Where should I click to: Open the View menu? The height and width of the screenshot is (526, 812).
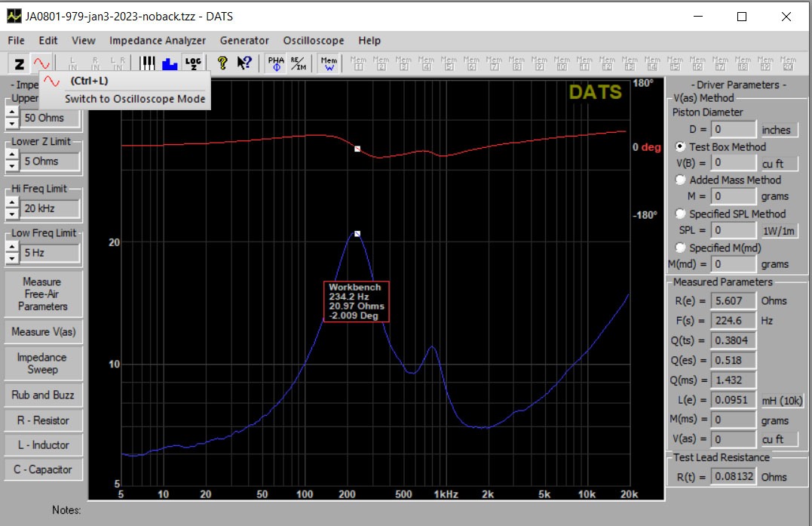pos(84,41)
